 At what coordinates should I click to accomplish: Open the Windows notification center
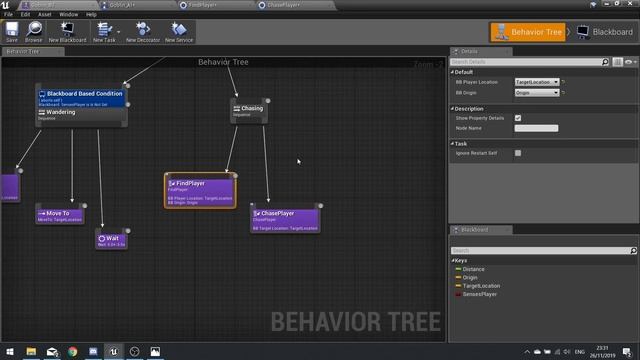coord(627,352)
